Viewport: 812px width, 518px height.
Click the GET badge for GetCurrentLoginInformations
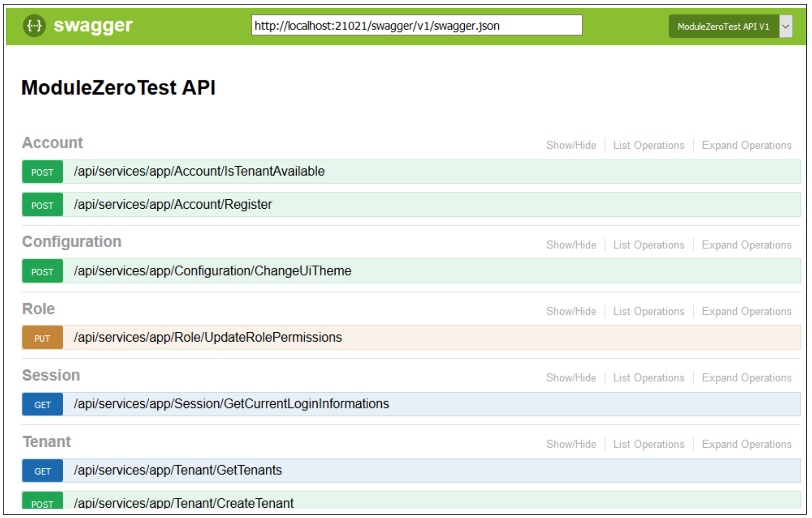(42, 405)
